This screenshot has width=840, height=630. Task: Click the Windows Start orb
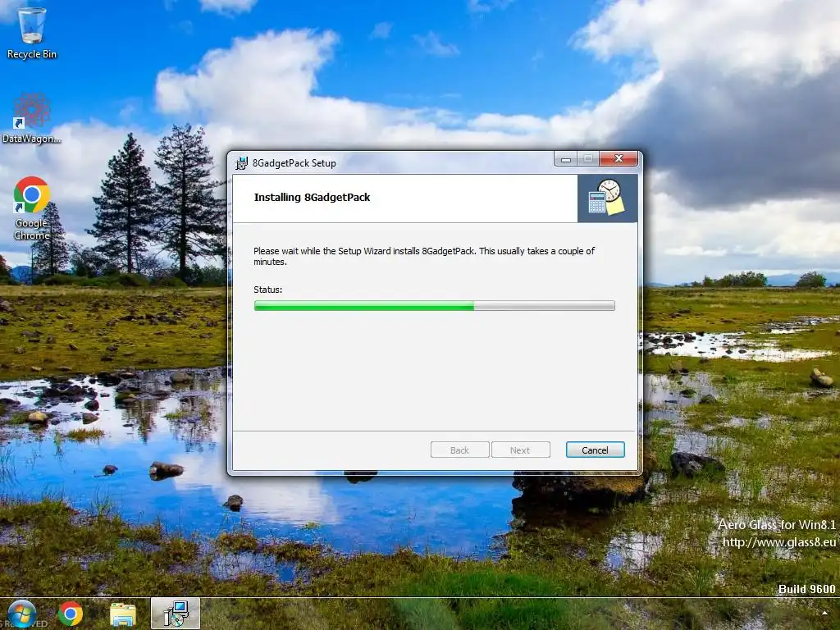22,614
